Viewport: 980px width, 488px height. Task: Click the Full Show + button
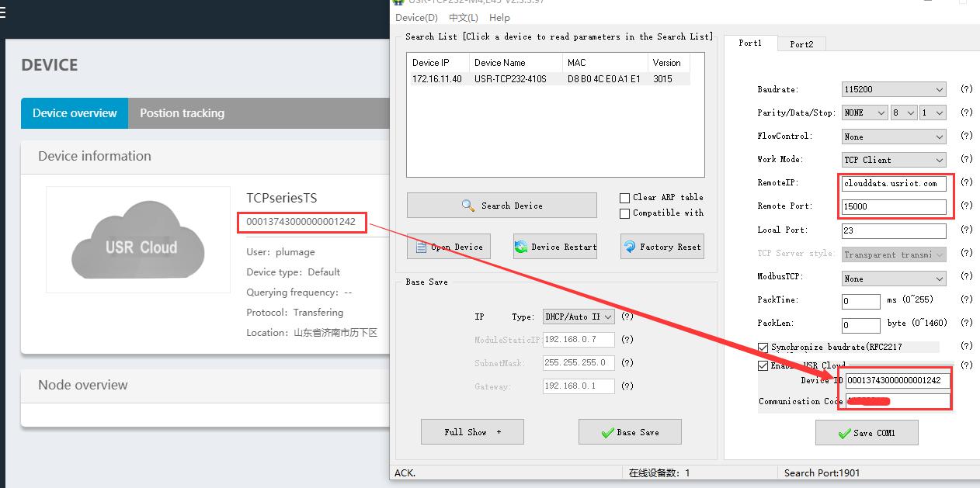point(472,432)
